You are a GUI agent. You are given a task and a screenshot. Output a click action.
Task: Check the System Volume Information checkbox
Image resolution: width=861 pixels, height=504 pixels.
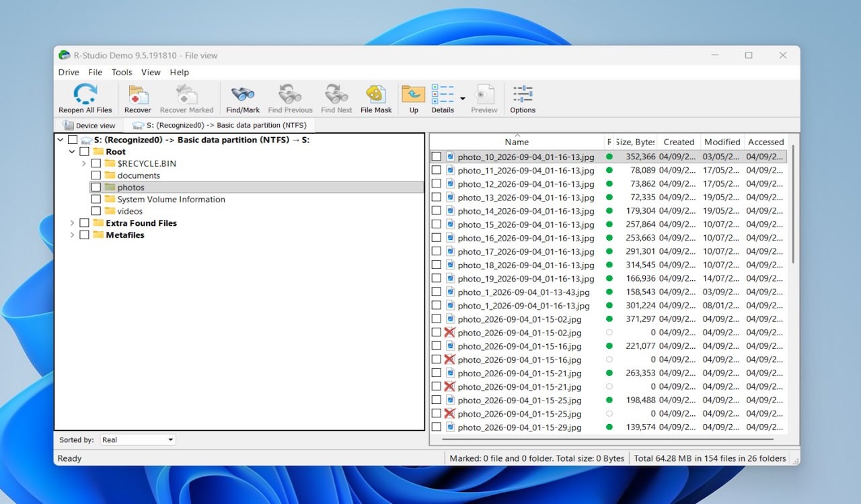point(96,200)
